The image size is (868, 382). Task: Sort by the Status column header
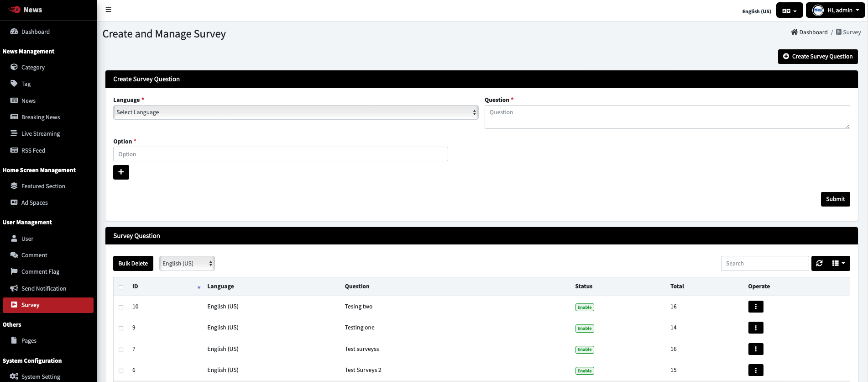pos(584,286)
